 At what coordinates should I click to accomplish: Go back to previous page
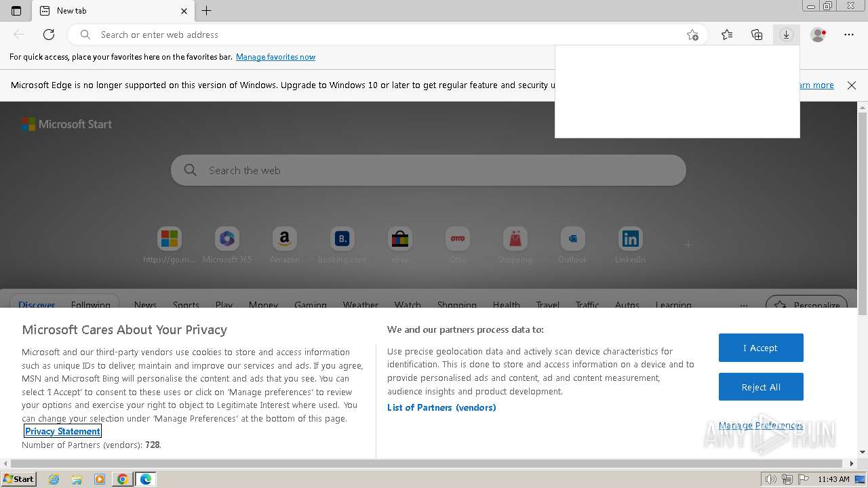[19, 35]
